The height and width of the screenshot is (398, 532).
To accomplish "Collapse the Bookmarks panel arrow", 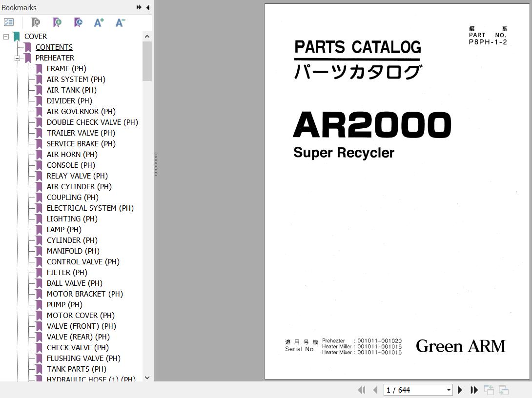I will (148, 7).
